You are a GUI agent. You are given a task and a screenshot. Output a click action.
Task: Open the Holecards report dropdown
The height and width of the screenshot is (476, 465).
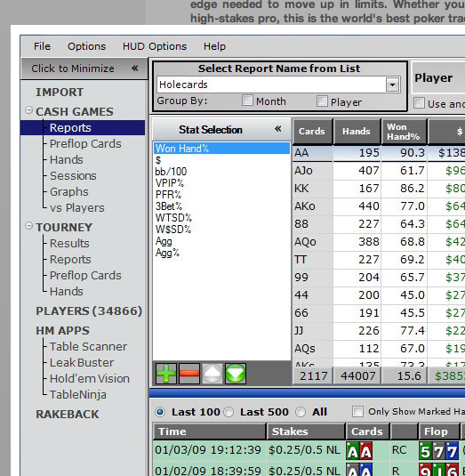tap(392, 85)
